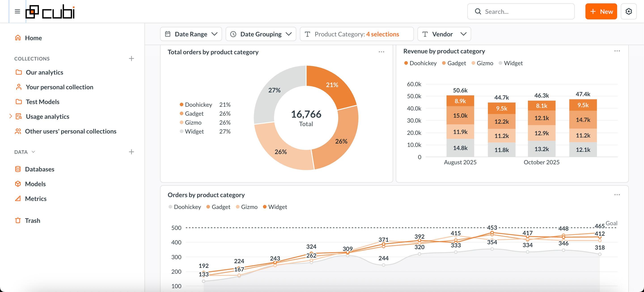The height and width of the screenshot is (292, 644).
Task: Open ellipsis menu on Revenue chart card
Action: [x=617, y=51]
